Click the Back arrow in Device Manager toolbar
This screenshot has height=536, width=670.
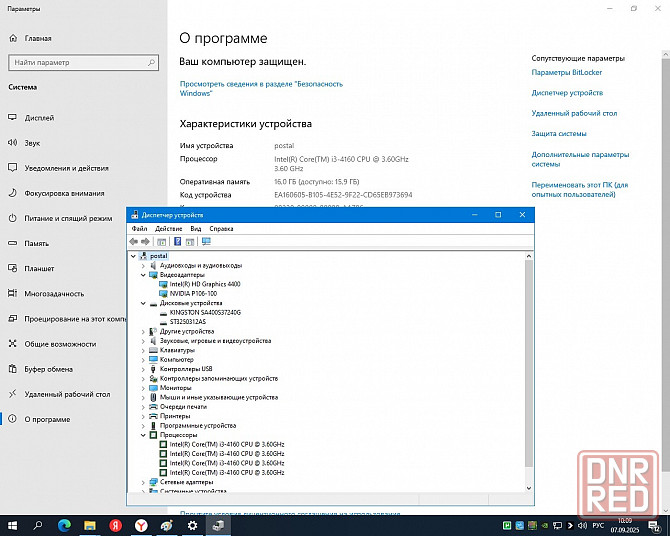point(134,242)
